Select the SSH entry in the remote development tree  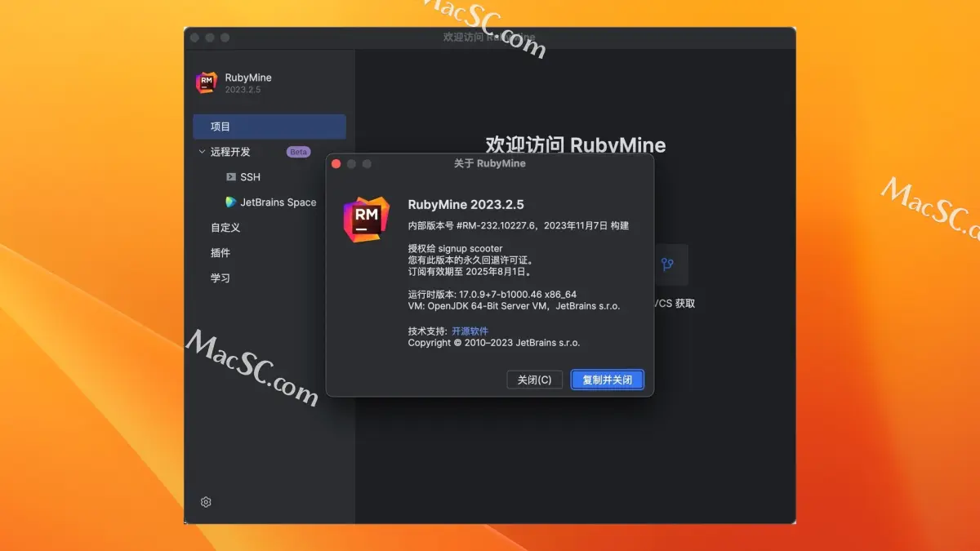click(250, 177)
